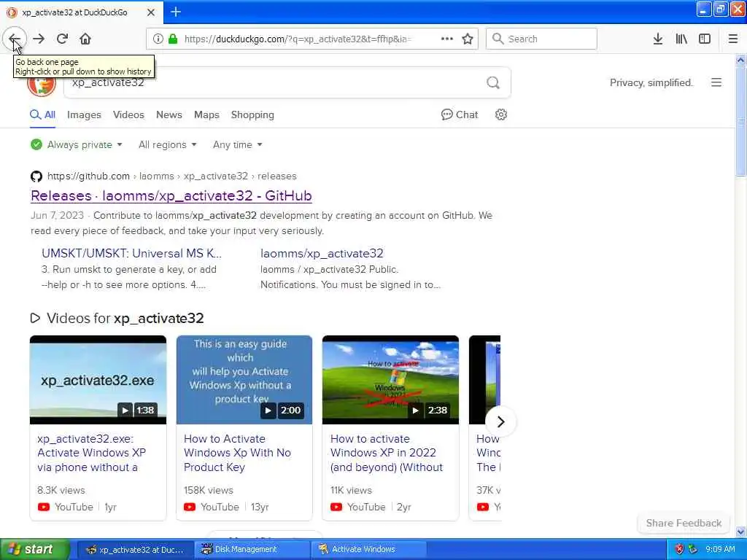
Task: Click the DuckDuckGo duck logo
Action: [x=42, y=84]
